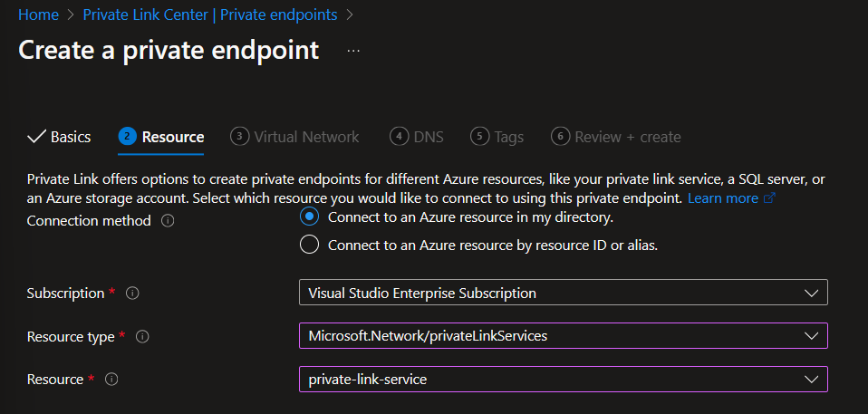Click the step 2 circle badge

[127, 137]
